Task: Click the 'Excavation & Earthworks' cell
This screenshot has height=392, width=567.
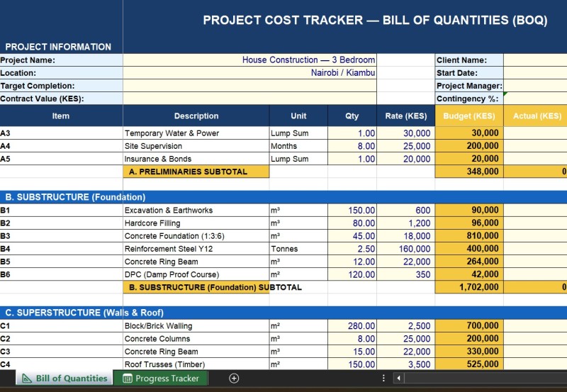Action: point(196,210)
